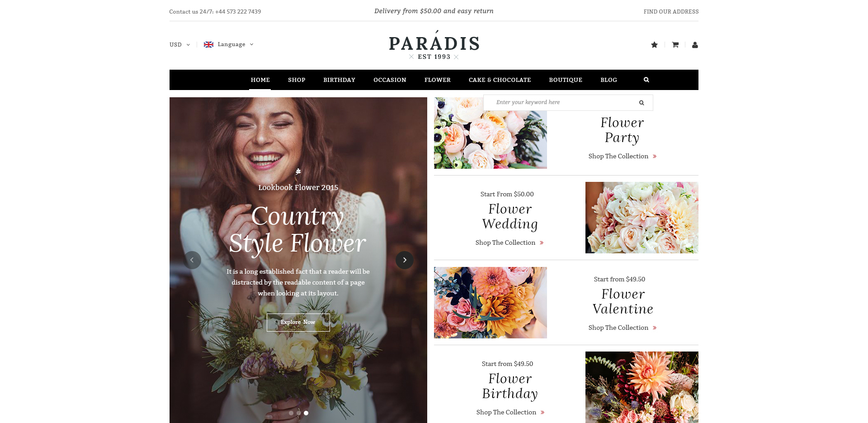Select the third slider pagination dot
Image resolution: width=868 pixels, height=423 pixels.
[x=306, y=413]
